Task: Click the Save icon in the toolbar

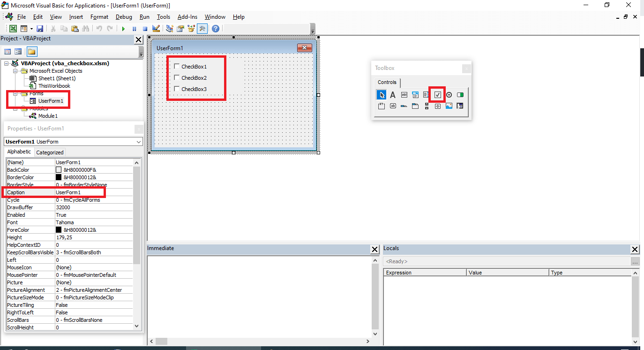Action: (x=40, y=28)
